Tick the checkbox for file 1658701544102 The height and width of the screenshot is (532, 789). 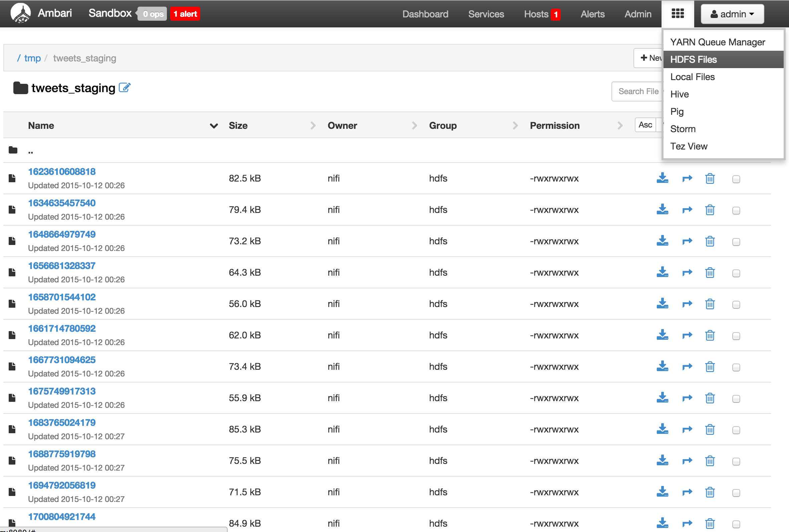pos(736,305)
